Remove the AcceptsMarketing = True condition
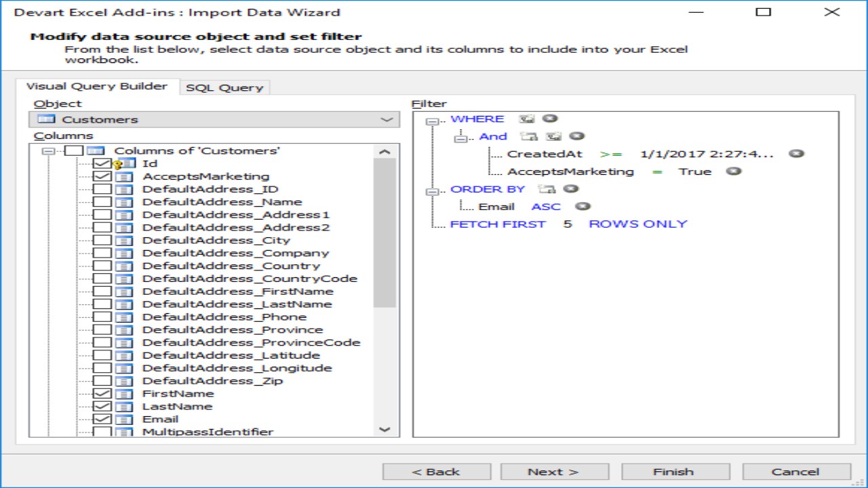This screenshot has width=868, height=488. pos(733,171)
